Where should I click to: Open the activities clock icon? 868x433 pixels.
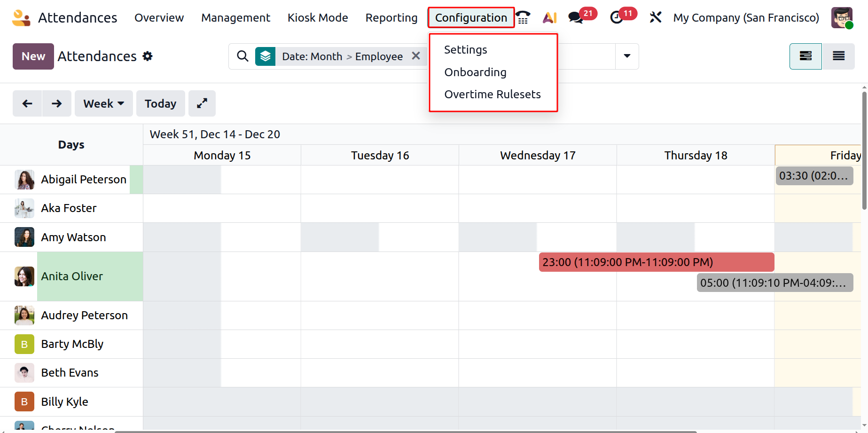(617, 18)
